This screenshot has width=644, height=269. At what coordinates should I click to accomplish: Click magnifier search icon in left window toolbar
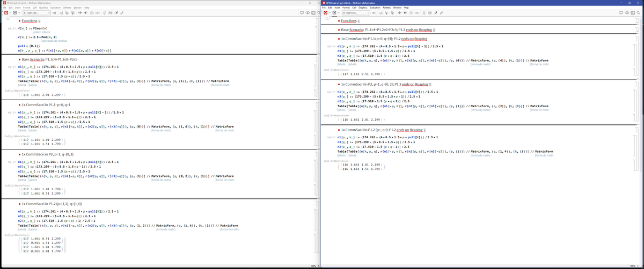coord(318,13)
